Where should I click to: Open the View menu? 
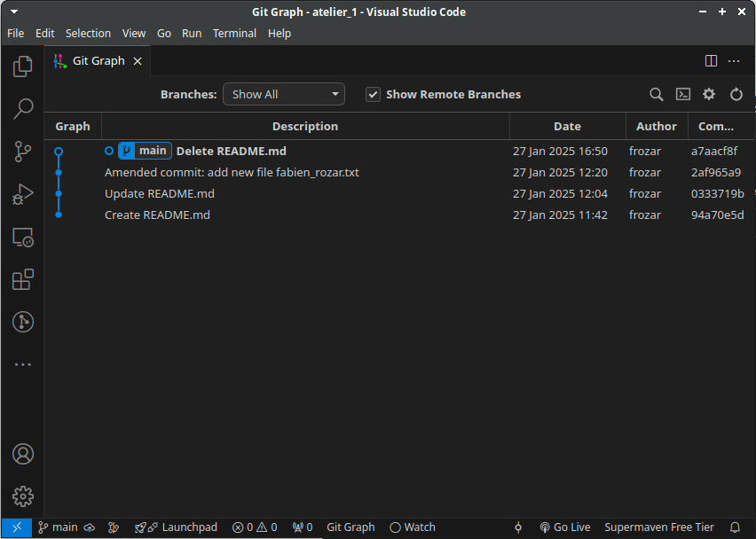coord(134,33)
